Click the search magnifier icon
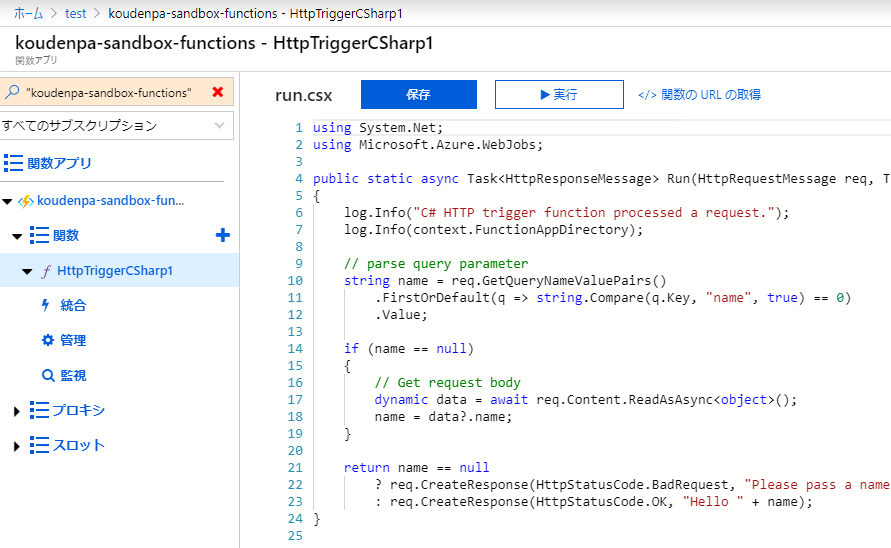 click(13, 92)
